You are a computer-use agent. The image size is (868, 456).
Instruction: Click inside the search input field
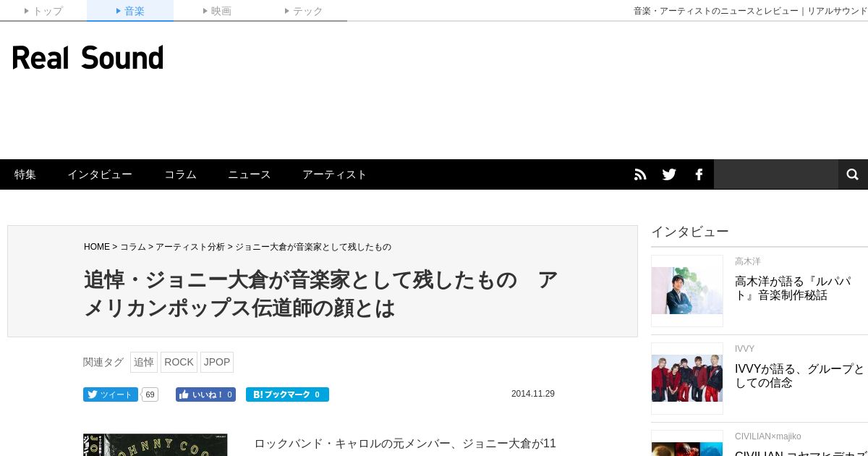click(x=775, y=174)
